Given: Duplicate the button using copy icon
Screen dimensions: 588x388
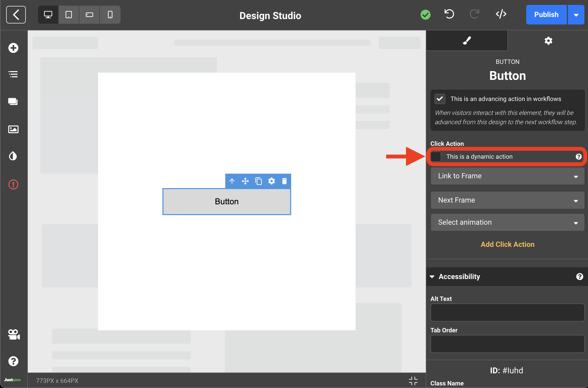Looking at the screenshot, I should coord(258,181).
